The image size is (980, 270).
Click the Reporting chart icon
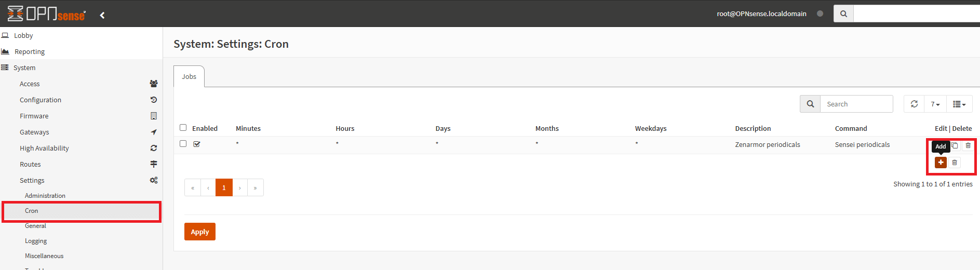5,51
